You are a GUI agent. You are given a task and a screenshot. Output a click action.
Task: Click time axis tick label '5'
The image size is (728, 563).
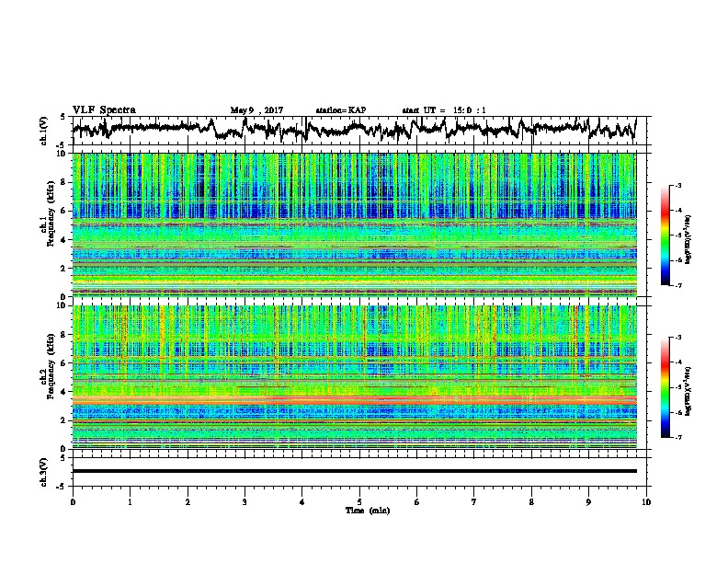coord(359,502)
